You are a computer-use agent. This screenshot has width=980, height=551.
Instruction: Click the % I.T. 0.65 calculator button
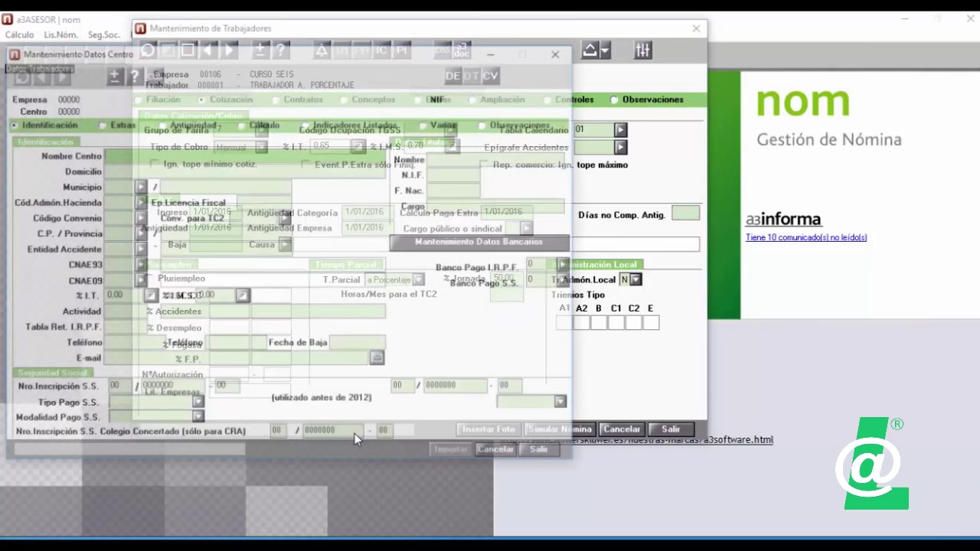click(358, 146)
